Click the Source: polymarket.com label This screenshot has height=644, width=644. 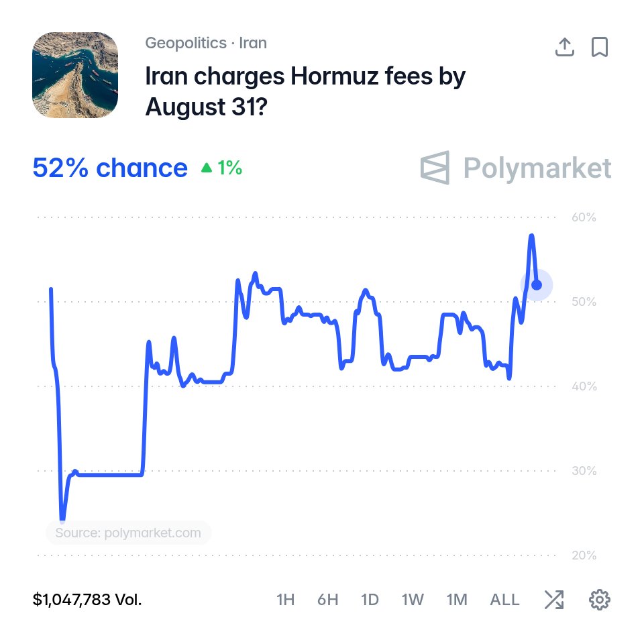(x=128, y=533)
